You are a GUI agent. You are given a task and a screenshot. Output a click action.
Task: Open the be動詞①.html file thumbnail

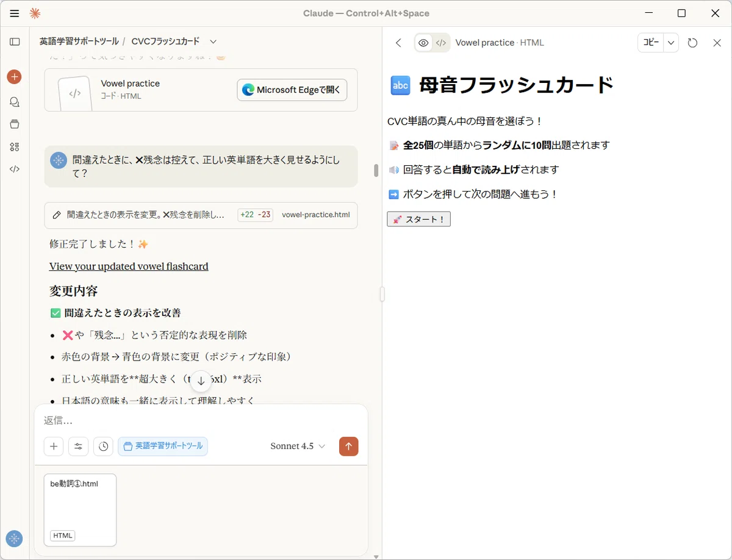point(80,510)
